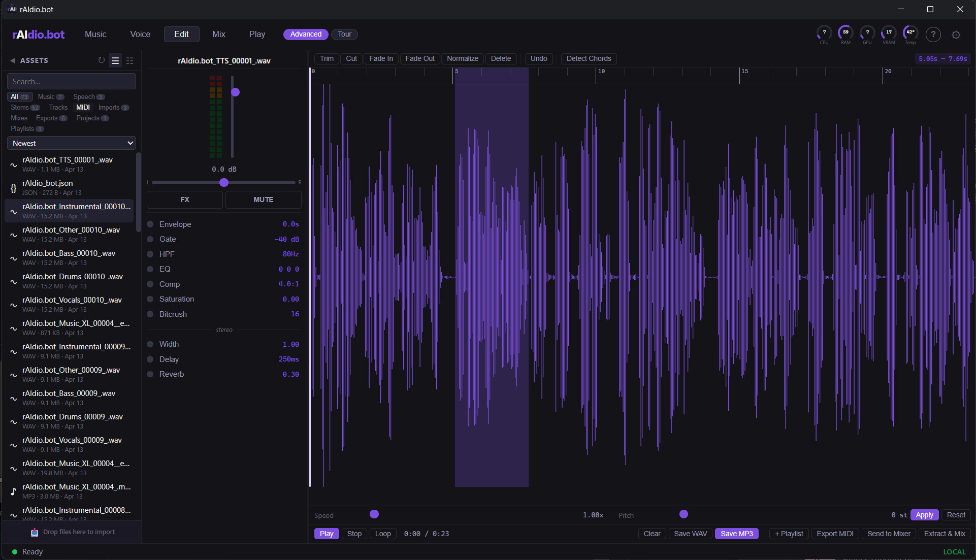Toggle Saturation effect on
This screenshot has width=976, height=560.
[150, 299]
